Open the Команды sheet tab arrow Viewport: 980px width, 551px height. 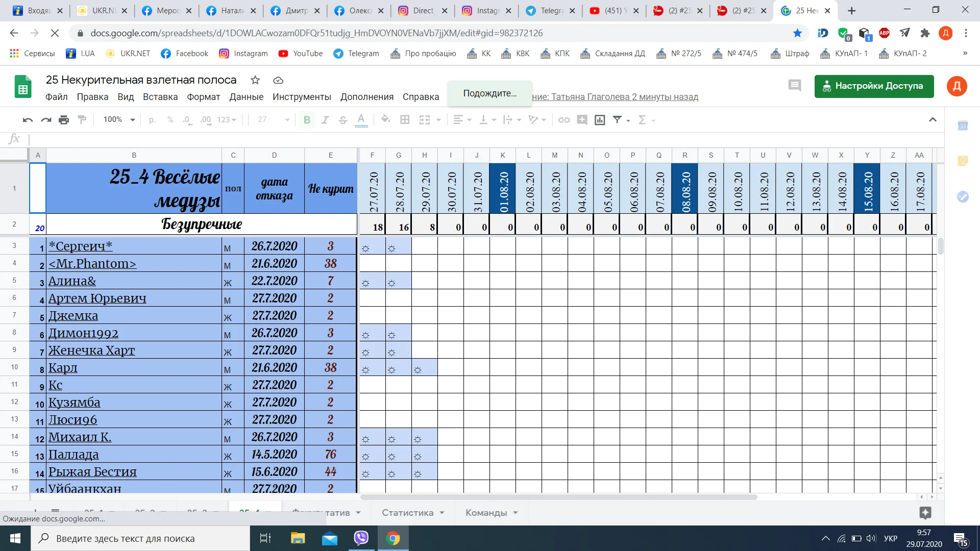coord(516,513)
